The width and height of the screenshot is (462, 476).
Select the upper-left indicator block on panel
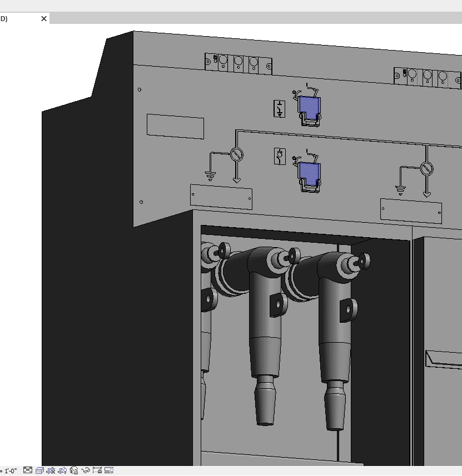point(238,63)
